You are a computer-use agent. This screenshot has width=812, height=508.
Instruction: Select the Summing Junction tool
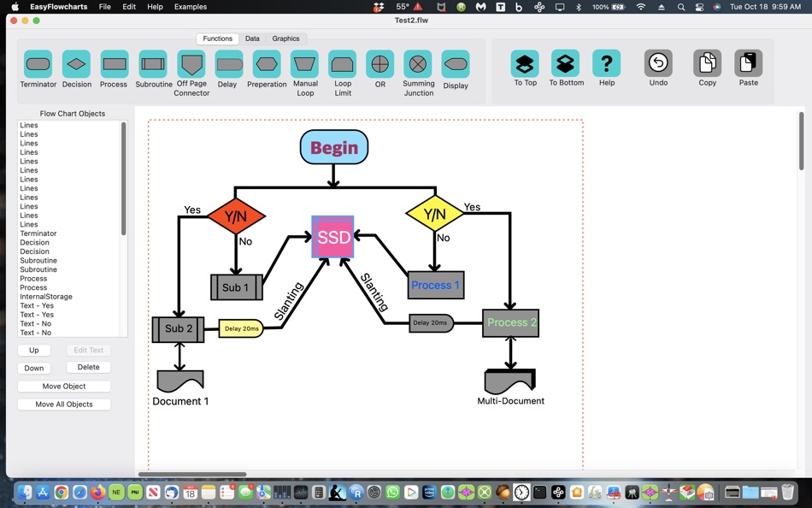(418, 64)
